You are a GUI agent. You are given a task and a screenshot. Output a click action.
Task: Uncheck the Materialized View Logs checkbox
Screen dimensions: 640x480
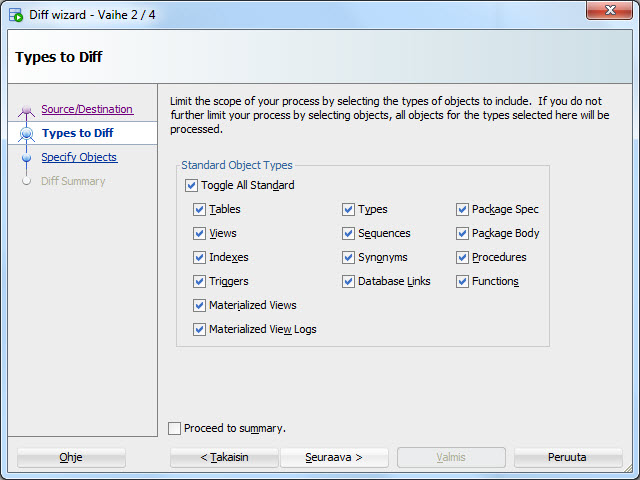click(199, 329)
